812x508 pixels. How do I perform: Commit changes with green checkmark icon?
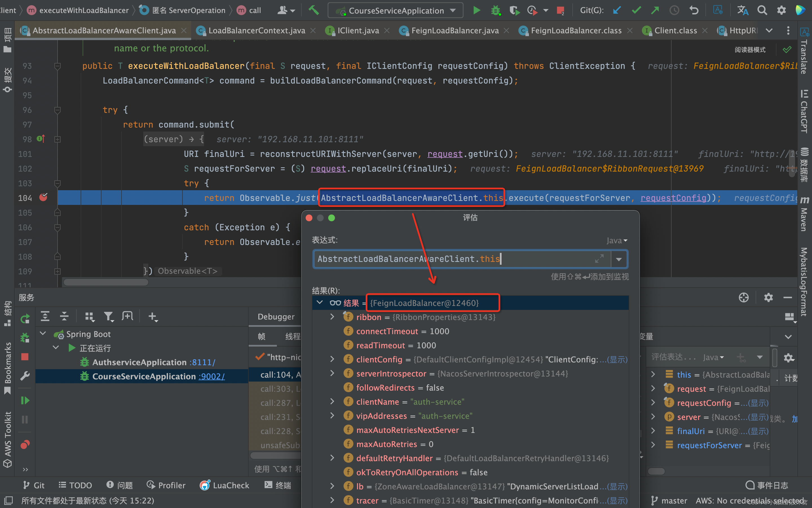click(x=636, y=10)
